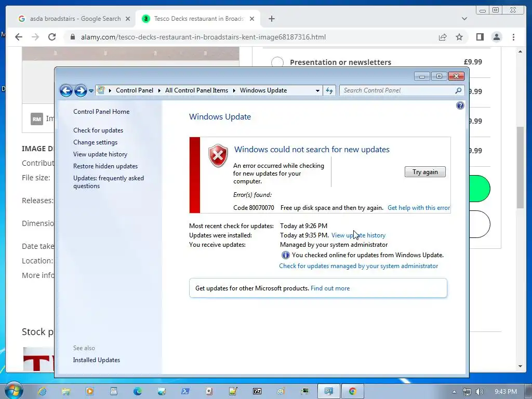Click the 9:43 PM clock
Viewport: 532px width, 399px height.
pyautogui.click(x=506, y=392)
